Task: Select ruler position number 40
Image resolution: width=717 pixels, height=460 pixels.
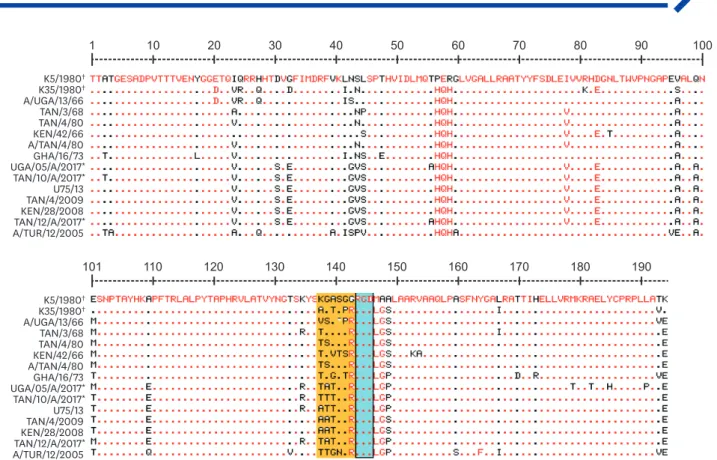Action: tap(336, 45)
